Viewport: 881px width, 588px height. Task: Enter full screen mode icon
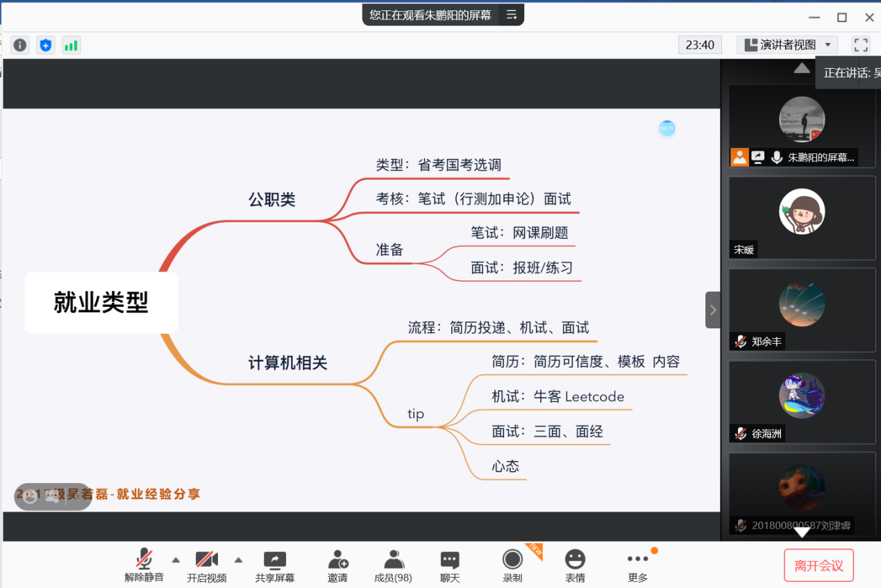pyautogui.click(x=861, y=45)
